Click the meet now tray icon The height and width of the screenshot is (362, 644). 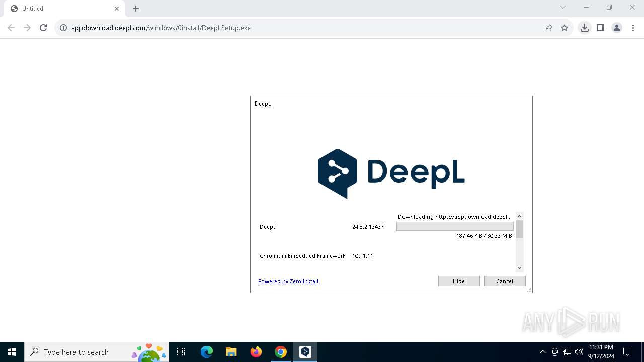click(555, 352)
